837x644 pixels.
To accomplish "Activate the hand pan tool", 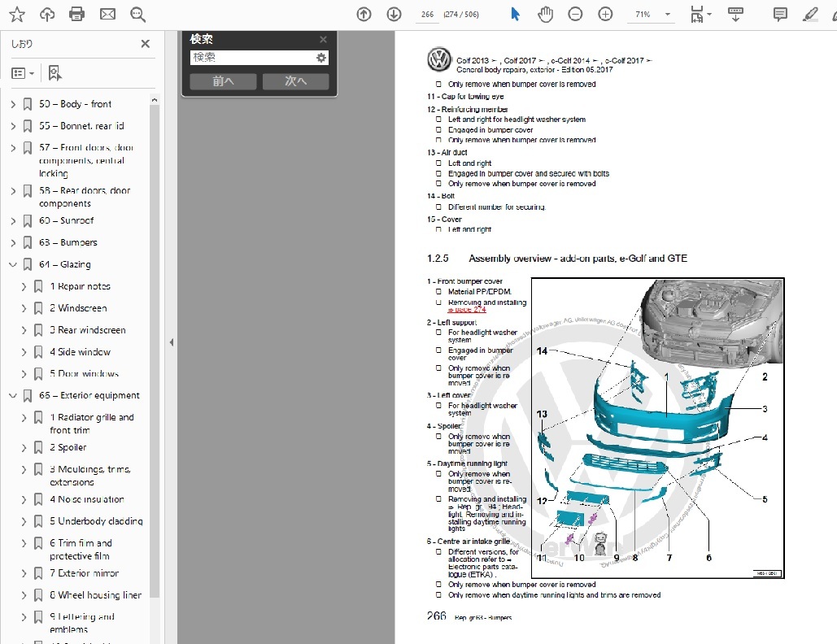I will (545, 15).
